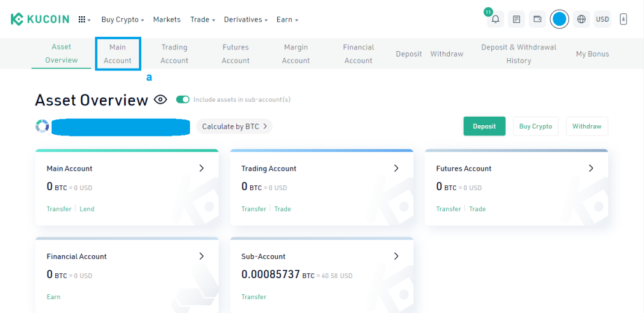The height and width of the screenshot is (313, 644).
Task: Click the 0.00085737 BTC sub-account balance
Action: pos(278,274)
